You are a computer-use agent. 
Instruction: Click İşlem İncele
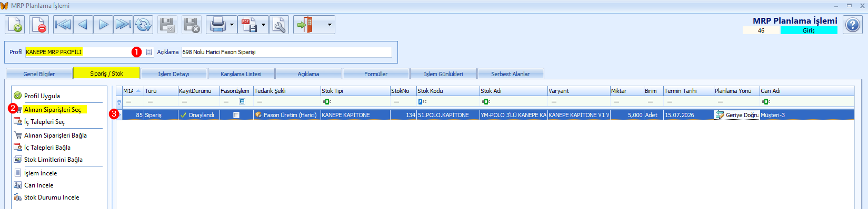[x=41, y=173]
